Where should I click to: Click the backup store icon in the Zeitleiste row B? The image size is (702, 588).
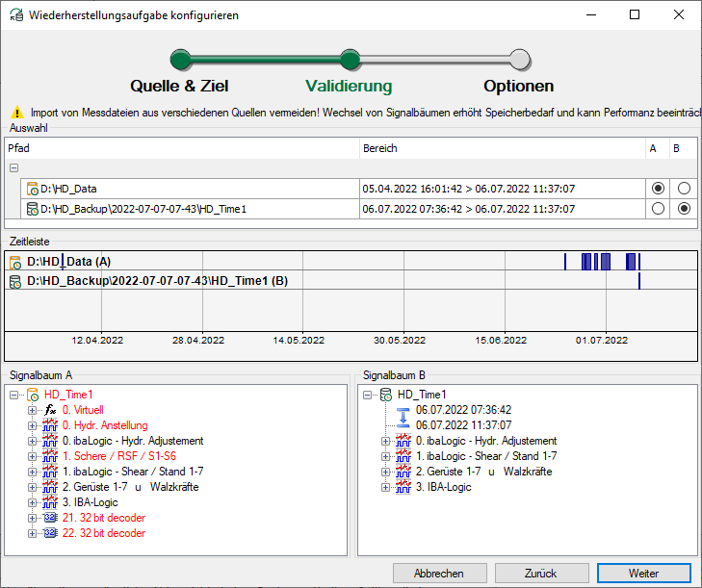[x=15, y=281]
